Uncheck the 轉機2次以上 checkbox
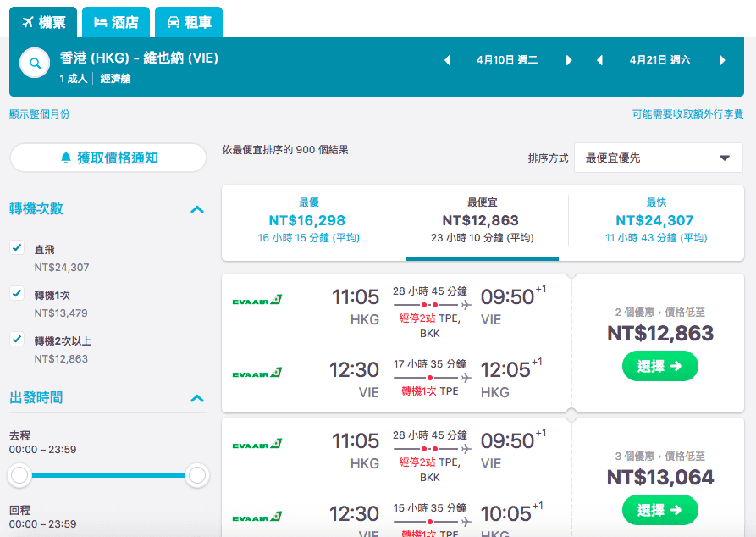This screenshot has width=756, height=537. [x=17, y=339]
